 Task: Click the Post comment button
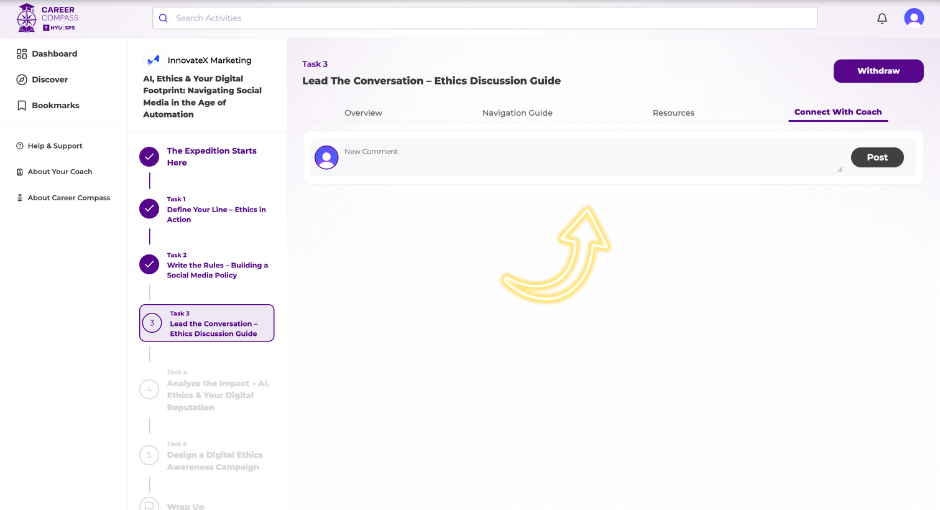click(x=877, y=157)
